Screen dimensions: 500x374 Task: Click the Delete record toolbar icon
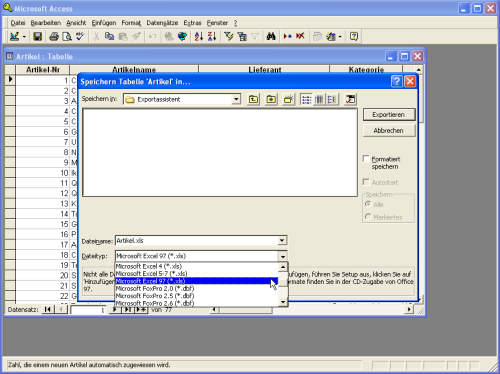pos(300,36)
